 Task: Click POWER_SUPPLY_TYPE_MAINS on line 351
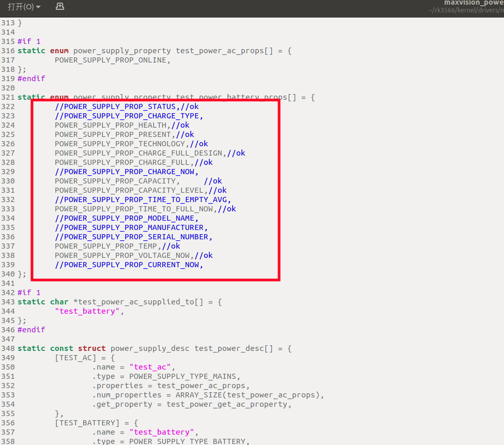tap(184, 376)
